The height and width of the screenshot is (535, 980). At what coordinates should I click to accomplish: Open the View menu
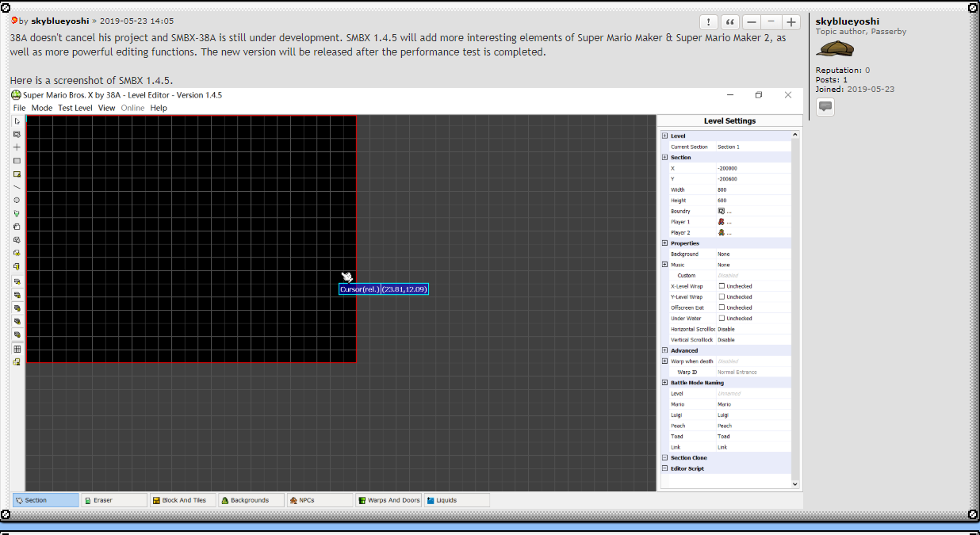click(106, 108)
